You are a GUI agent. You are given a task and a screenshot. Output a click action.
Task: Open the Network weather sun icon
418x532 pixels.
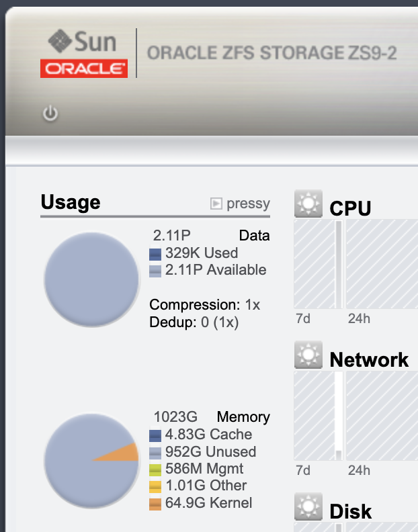[x=308, y=355]
